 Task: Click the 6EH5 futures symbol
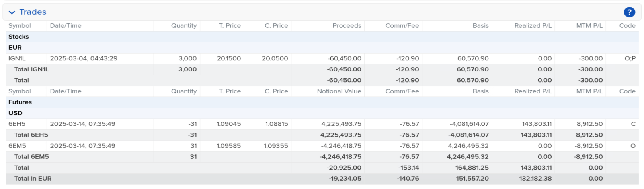pos(17,124)
